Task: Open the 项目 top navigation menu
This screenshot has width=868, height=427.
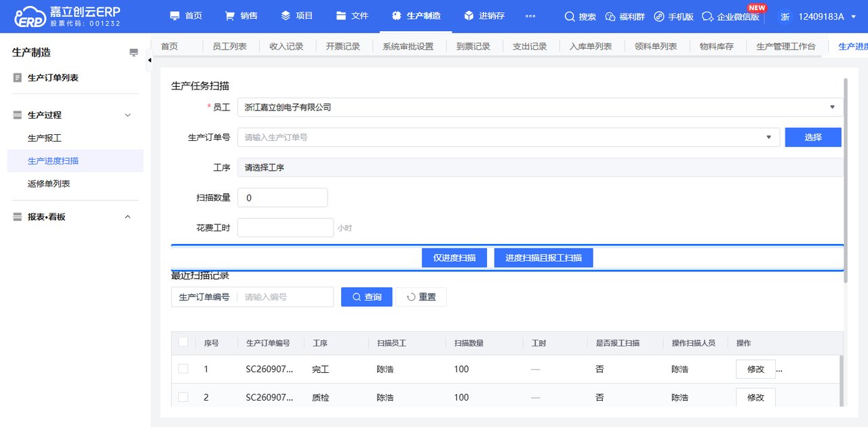Action: [x=297, y=16]
